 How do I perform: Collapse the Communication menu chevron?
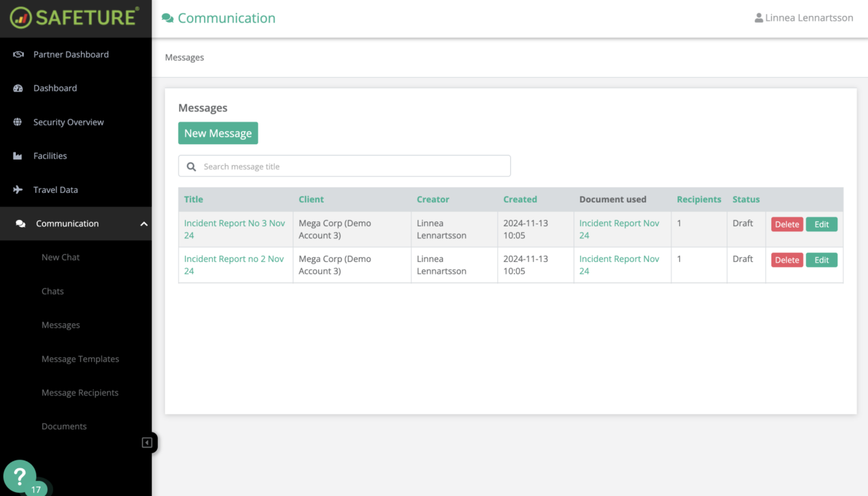[144, 224]
